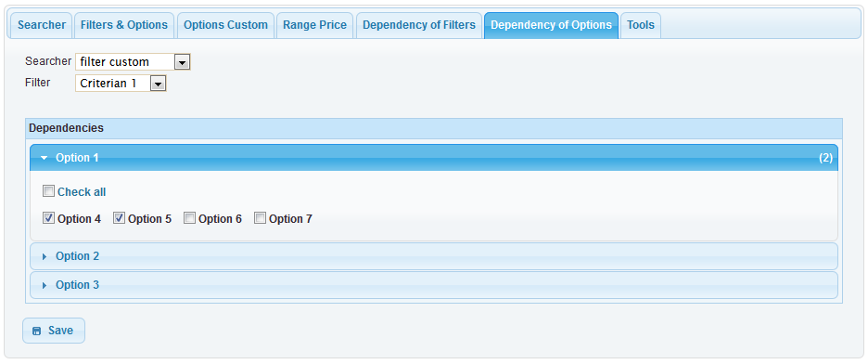The width and height of the screenshot is (868, 364).
Task: Switch to the Filters & Options tab
Action: click(x=124, y=25)
